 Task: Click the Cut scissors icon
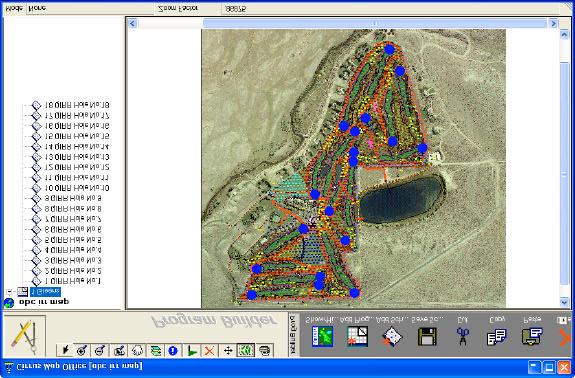pos(462,337)
